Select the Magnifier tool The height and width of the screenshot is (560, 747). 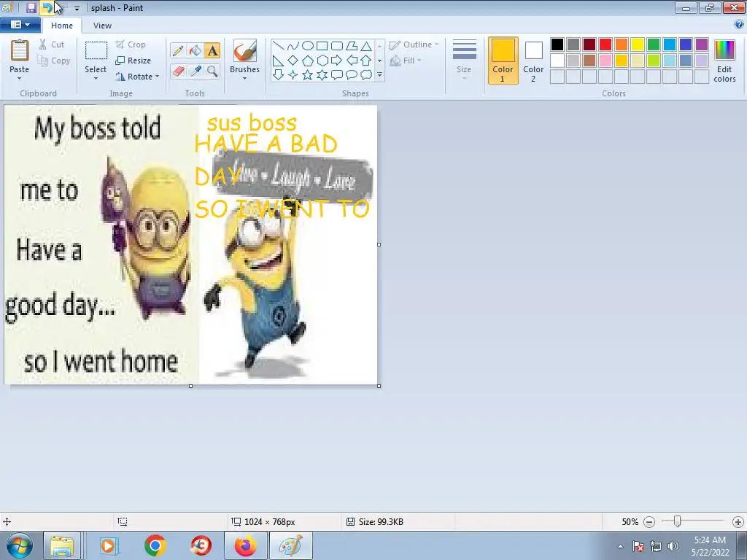click(212, 71)
